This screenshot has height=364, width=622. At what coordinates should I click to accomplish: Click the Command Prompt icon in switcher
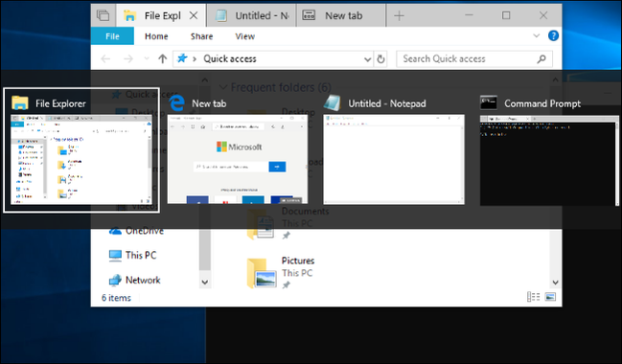(x=489, y=102)
